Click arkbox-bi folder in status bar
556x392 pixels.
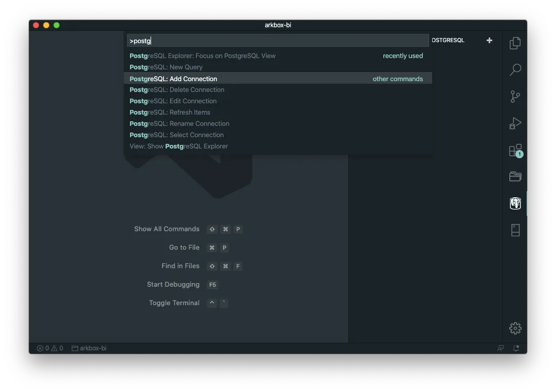89,348
